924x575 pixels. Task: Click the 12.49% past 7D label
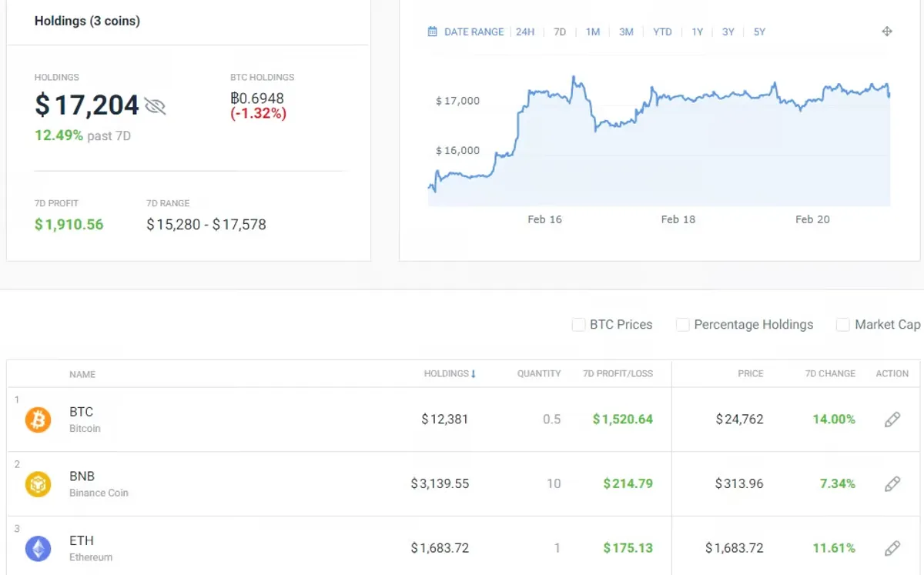[82, 135]
